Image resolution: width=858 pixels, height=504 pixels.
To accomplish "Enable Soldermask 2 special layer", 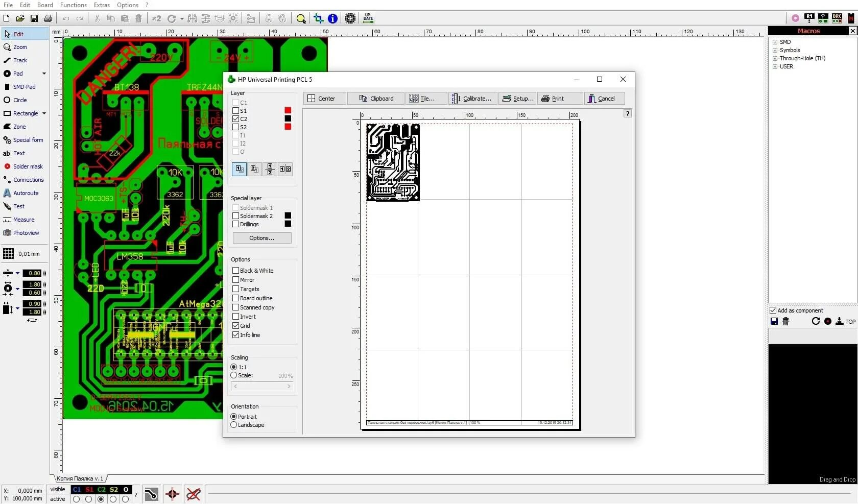I will 235,216.
